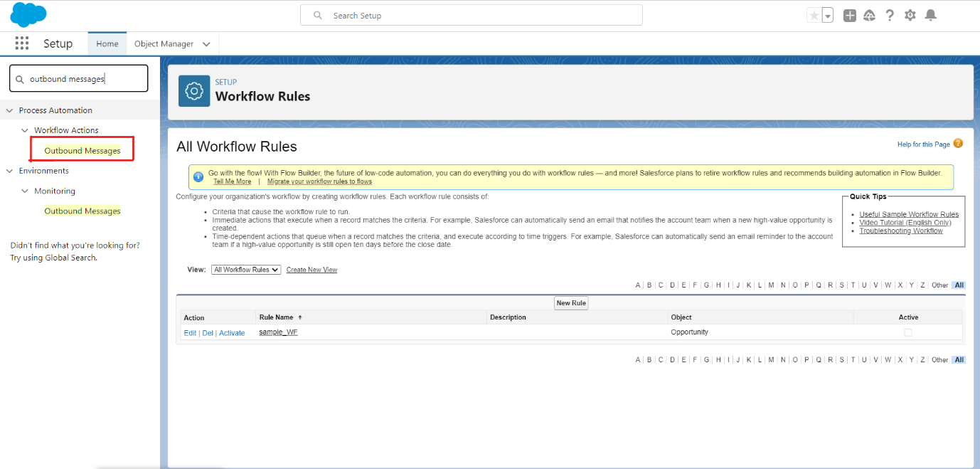Click the Search Setup field
980x469 pixels.
[x=471, y=15]
